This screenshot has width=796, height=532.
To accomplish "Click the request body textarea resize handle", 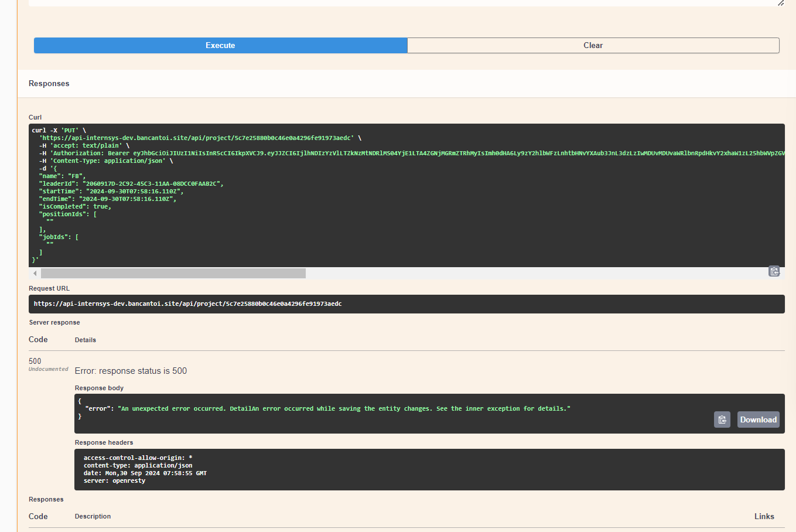I will (x=780, y=3).
